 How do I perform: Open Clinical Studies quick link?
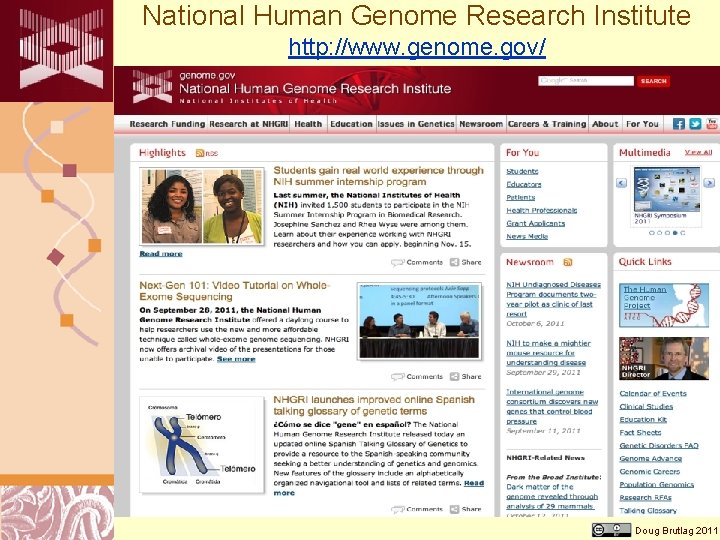click(646, 406)
